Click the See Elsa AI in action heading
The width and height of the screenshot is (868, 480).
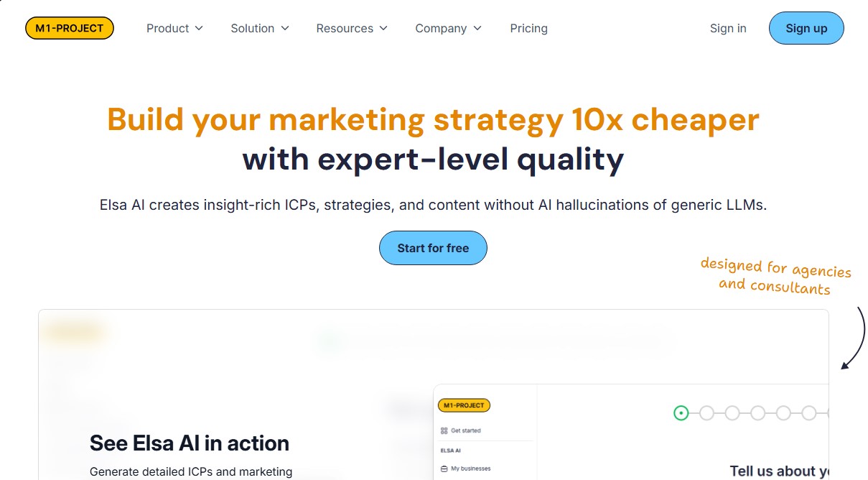190,443
